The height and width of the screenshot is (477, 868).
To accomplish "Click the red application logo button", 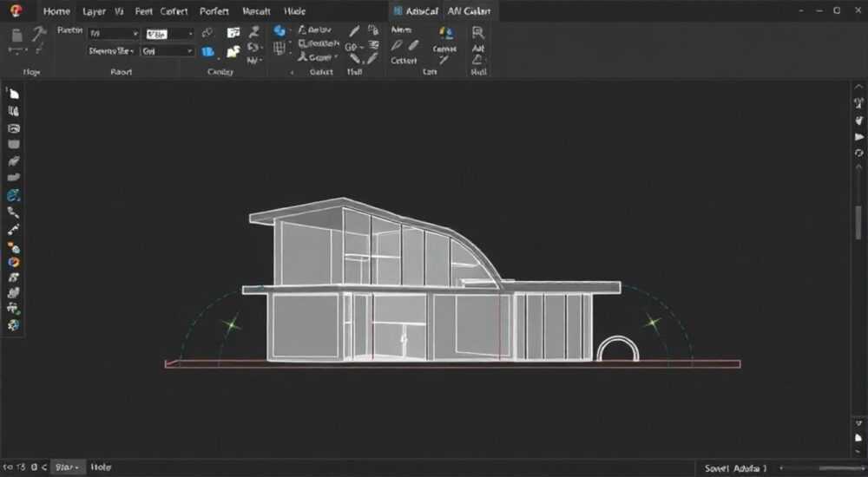I will click(16, 10).
